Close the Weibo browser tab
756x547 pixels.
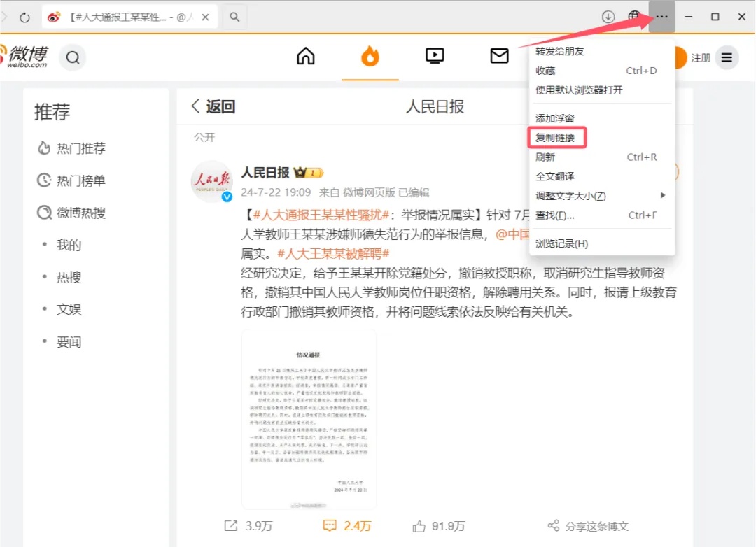[x=205, y=17]
